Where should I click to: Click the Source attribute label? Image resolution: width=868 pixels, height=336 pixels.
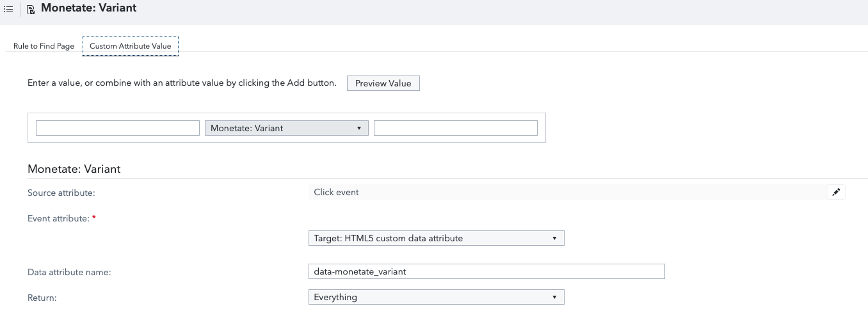point(61,193)
